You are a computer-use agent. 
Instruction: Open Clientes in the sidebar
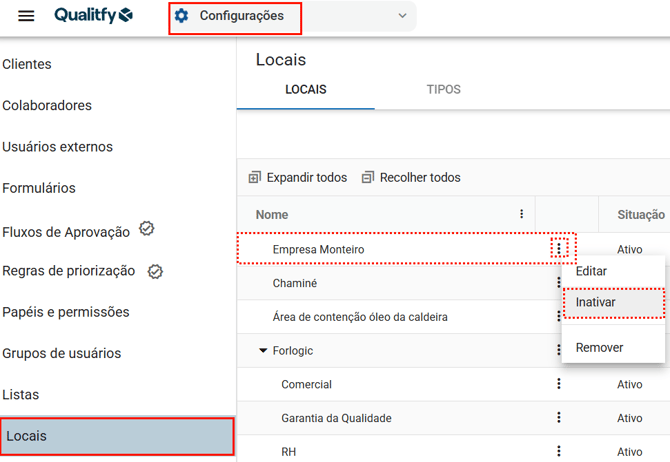coord(27,64)
